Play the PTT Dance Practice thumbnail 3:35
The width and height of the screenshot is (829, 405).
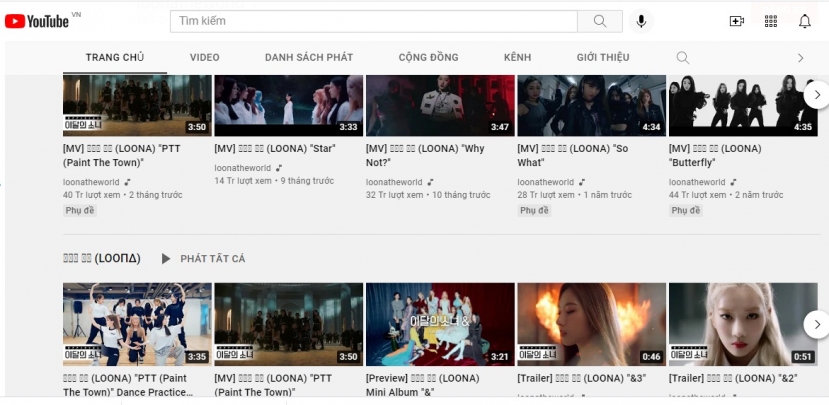tap(137, 324)
